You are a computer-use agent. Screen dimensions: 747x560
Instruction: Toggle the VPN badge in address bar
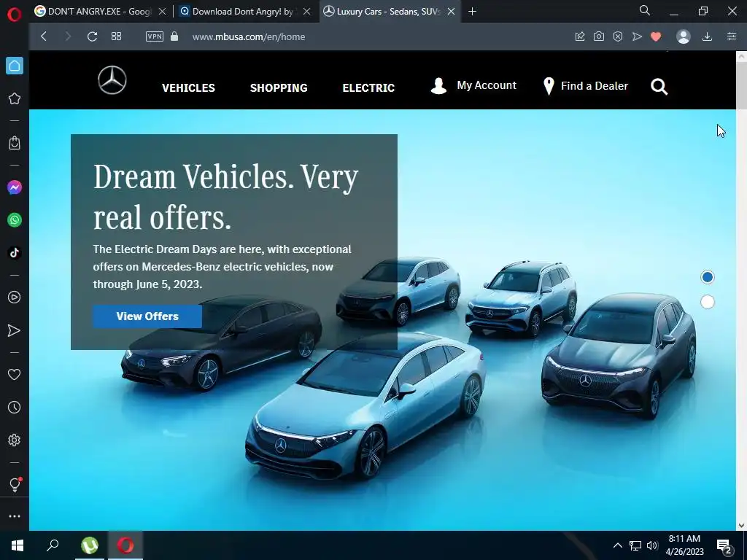(x=155, y=36)
